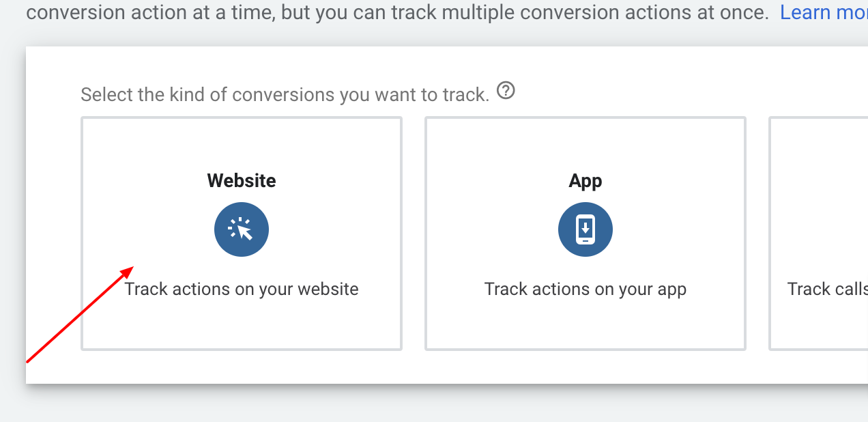Click the gap between the Website and App cards

414,234
